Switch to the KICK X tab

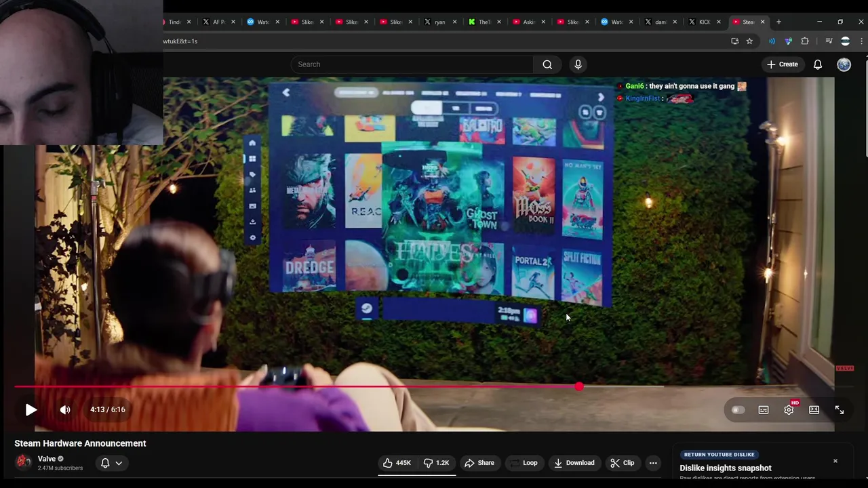point(704,22)
